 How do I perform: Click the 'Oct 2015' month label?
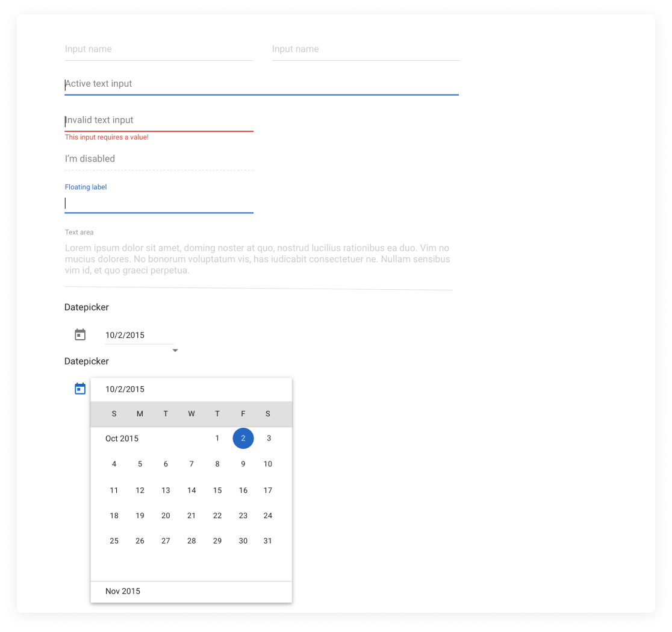pos(122,439)
